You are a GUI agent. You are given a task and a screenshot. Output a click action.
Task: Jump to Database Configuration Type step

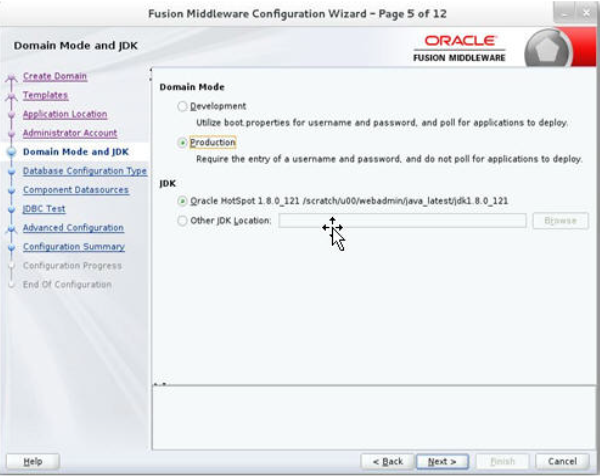click(x=85, y=171)
